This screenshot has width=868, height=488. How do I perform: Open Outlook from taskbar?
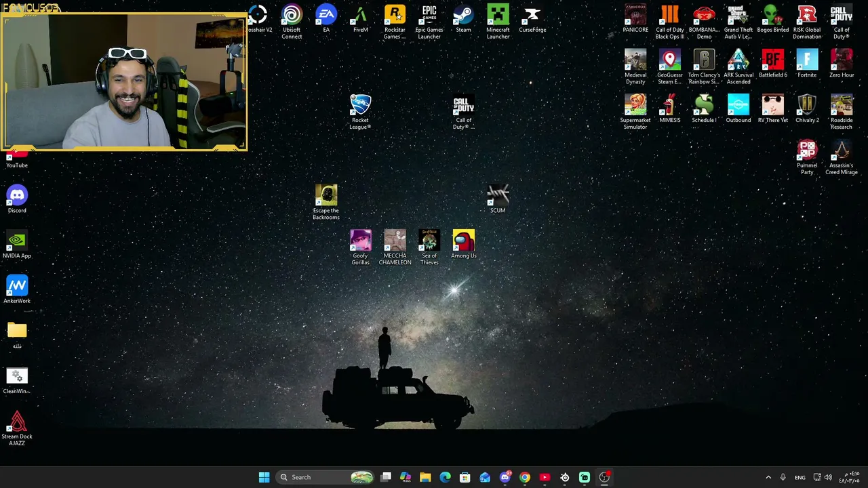[x=485, y=477]
